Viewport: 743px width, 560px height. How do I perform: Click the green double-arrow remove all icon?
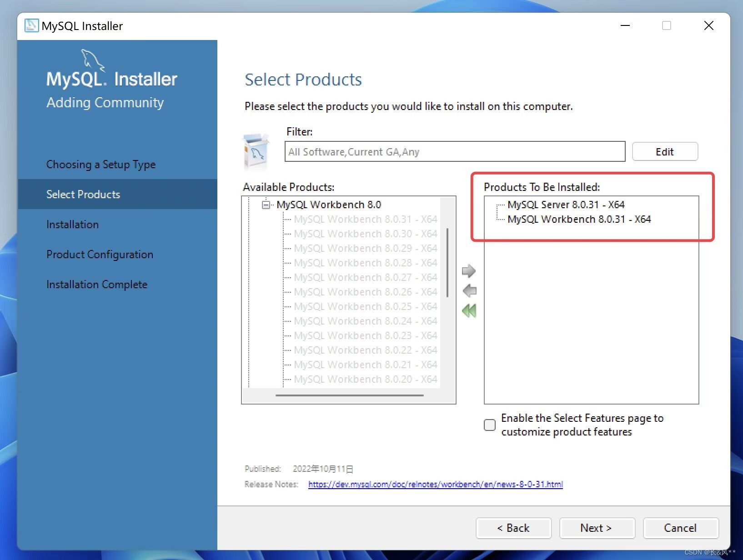coord(469,311)
